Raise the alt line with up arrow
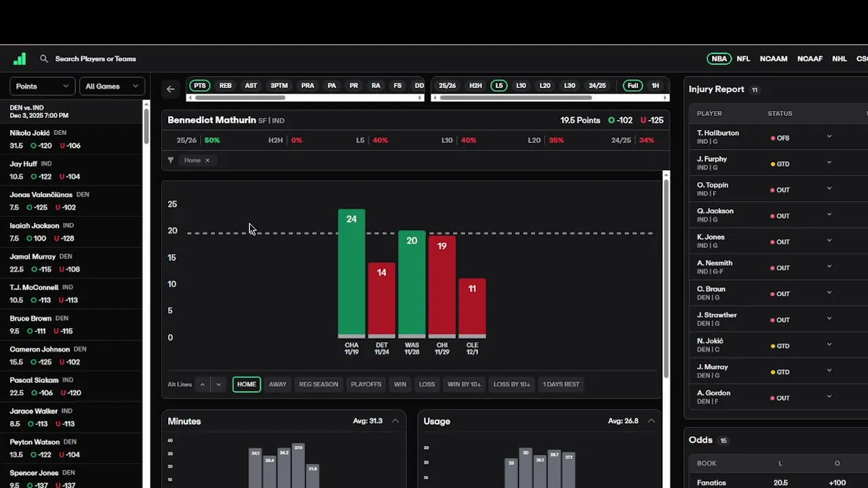 coord(202,384)
